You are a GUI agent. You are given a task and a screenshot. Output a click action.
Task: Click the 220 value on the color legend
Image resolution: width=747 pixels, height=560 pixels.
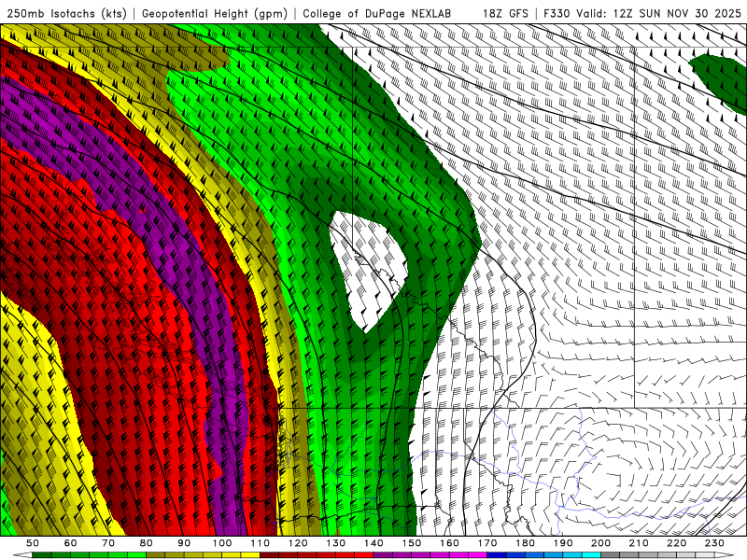(x=676, y=542)
